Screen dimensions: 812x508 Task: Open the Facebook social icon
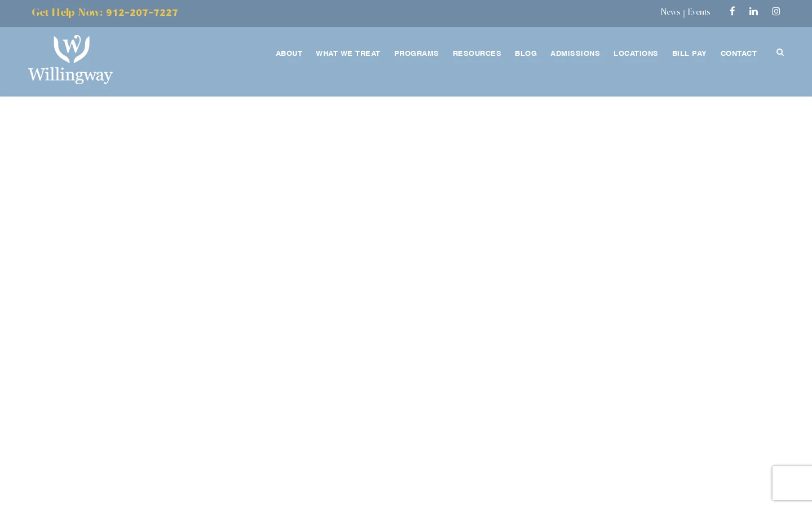(732, 11)
